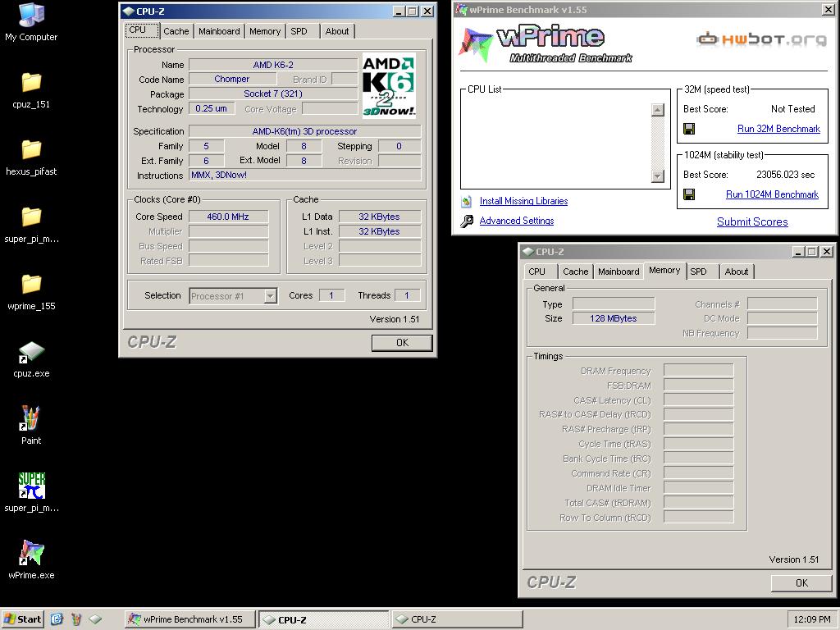Click the AMD K6-2 3DNow! logo
This screenshot has height=630, width=840.
(x=389, y=85)
